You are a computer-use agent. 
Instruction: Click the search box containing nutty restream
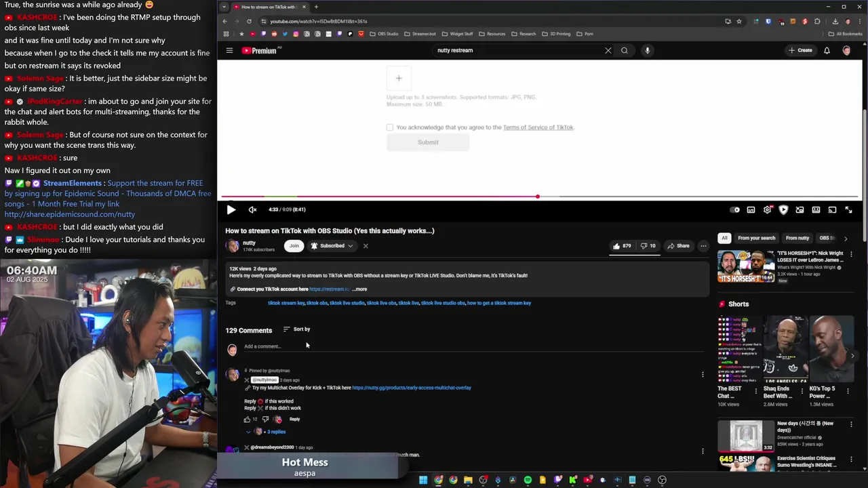tap(519, 50)
